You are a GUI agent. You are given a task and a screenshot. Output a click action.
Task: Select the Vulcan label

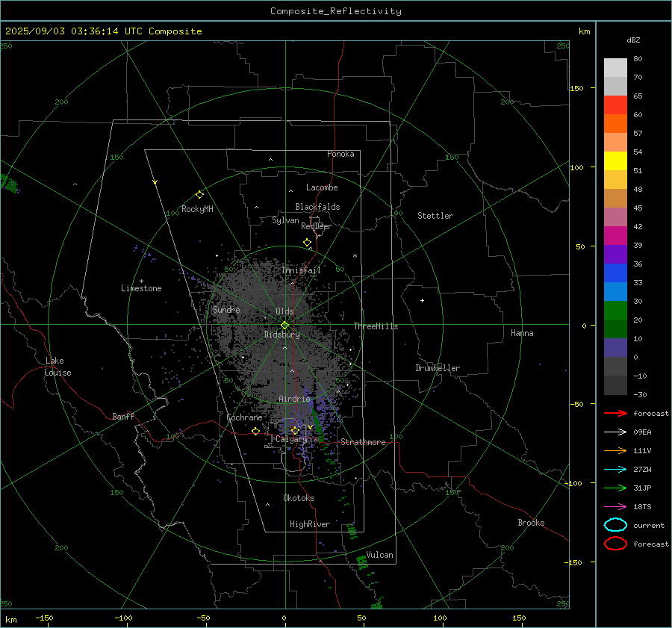379,555
